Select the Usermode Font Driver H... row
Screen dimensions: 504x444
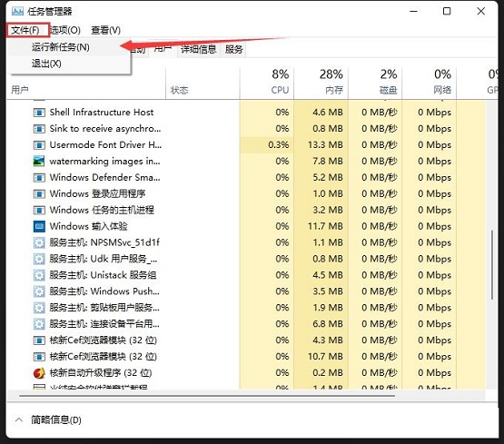tap(246, 145)
